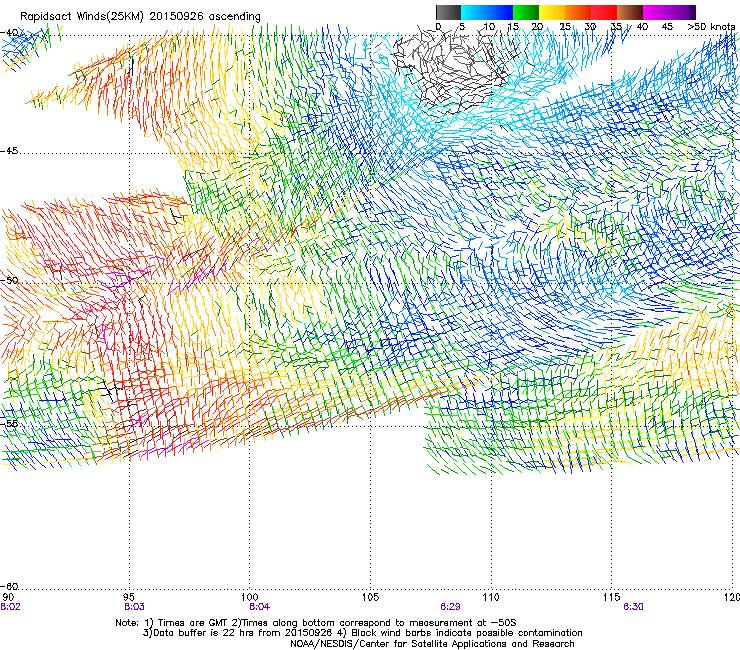
Task: Click the yellow 20-25 knots legend swatch
Action: tap(552, 12)
